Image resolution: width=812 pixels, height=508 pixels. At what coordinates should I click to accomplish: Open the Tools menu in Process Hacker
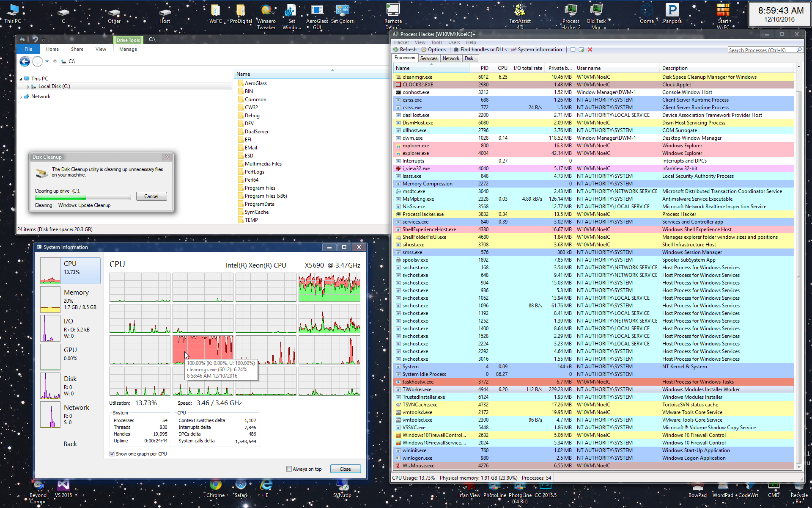[436, 42]
